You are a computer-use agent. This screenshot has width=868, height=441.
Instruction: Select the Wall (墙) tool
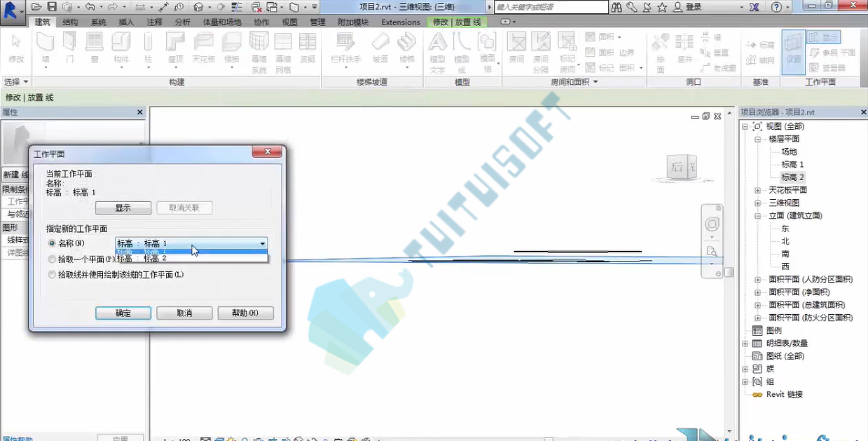[46, 49]
